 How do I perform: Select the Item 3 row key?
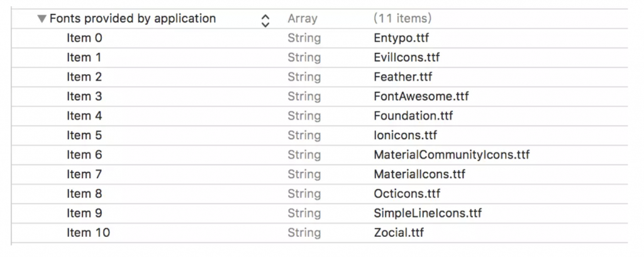(x=84, y=96)
